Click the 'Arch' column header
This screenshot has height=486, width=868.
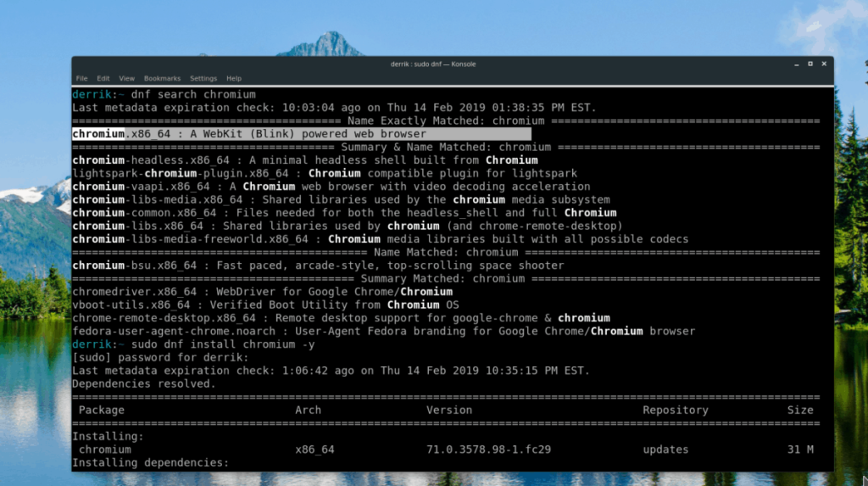308,410
